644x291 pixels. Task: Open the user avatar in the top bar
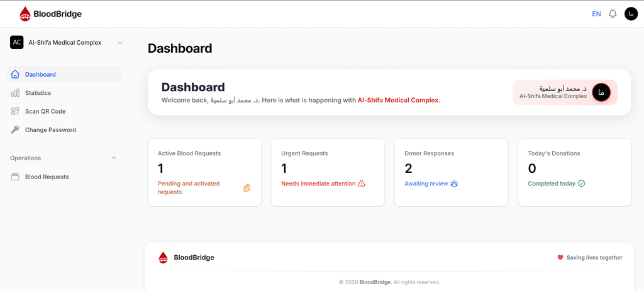click(x=631, y=14)
